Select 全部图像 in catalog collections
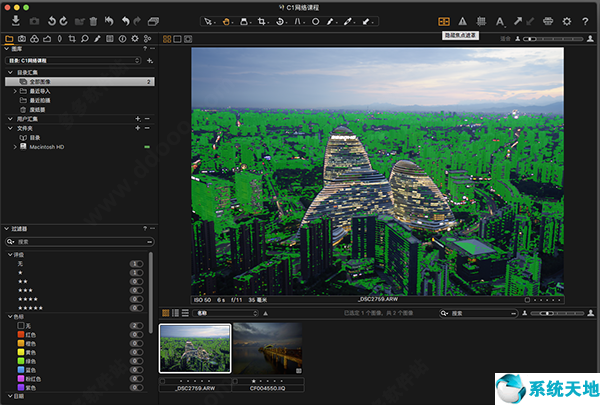 [x=45, y=81]
